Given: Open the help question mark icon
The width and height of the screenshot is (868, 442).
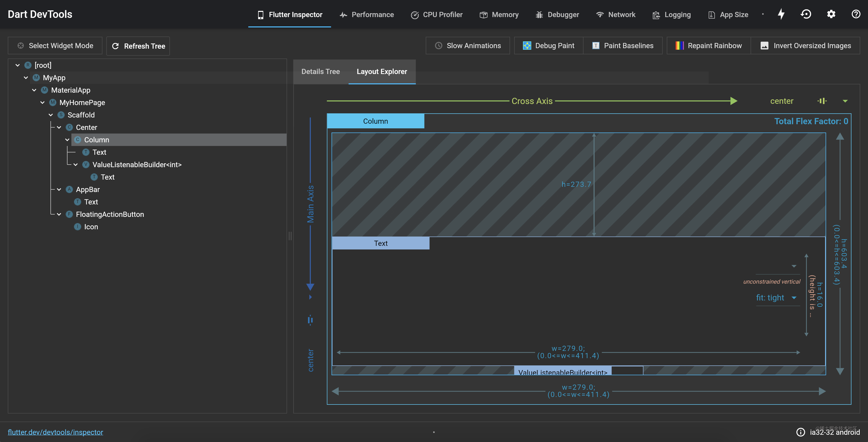Looking at the screenshot, I should 856,14.
